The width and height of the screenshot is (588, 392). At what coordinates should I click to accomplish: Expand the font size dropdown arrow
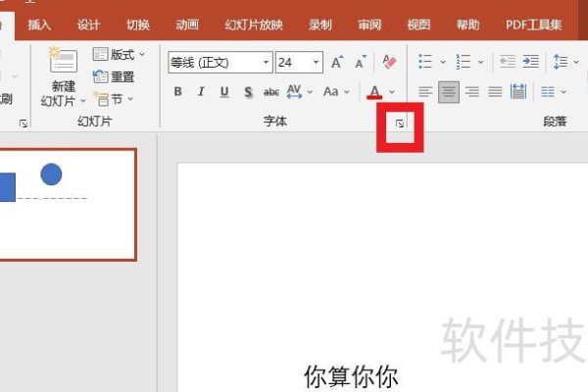(x=317, y=63)
